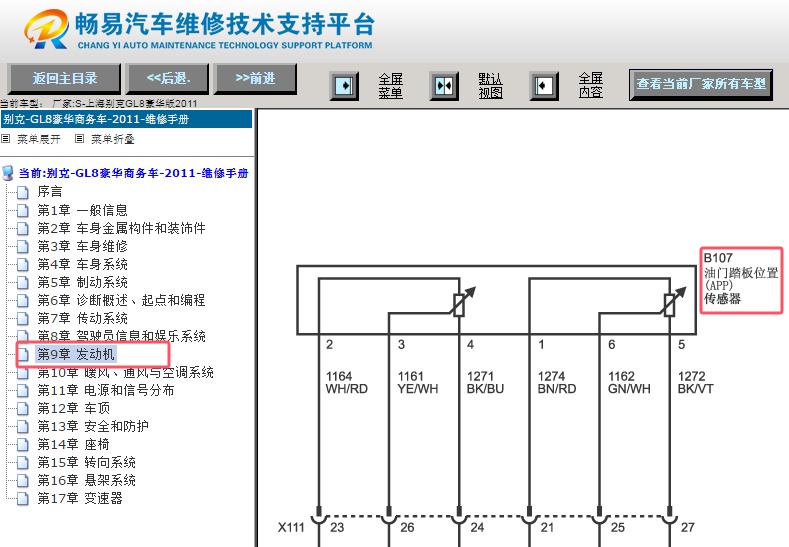Open 第5章 制动系统
This screenshot has width=789, height=547.
point(83,282)
